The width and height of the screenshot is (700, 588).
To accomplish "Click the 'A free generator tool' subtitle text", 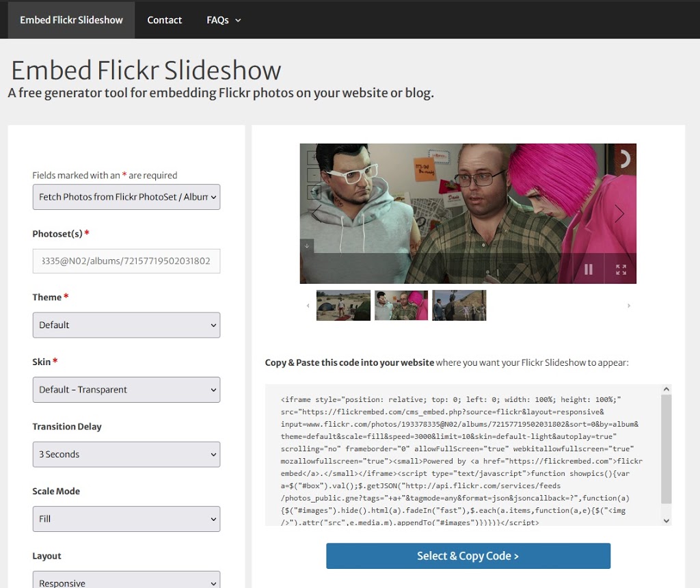I will [221, 93].
